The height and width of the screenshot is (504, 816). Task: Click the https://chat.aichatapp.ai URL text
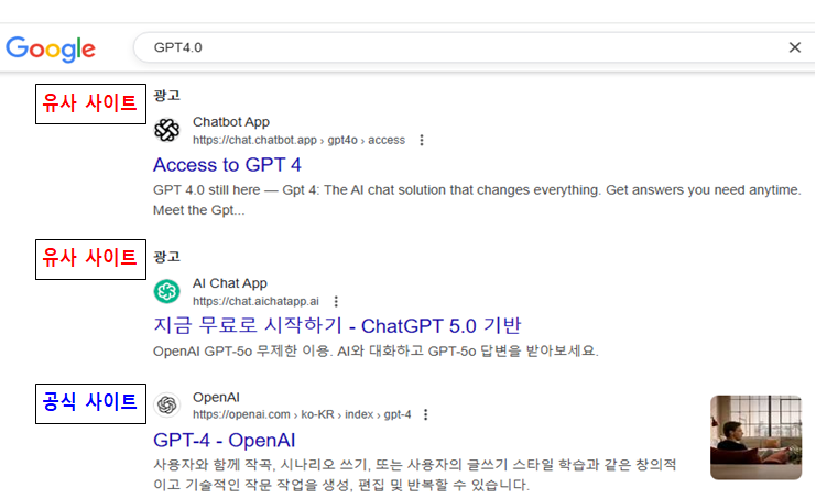tap(255, 302)
